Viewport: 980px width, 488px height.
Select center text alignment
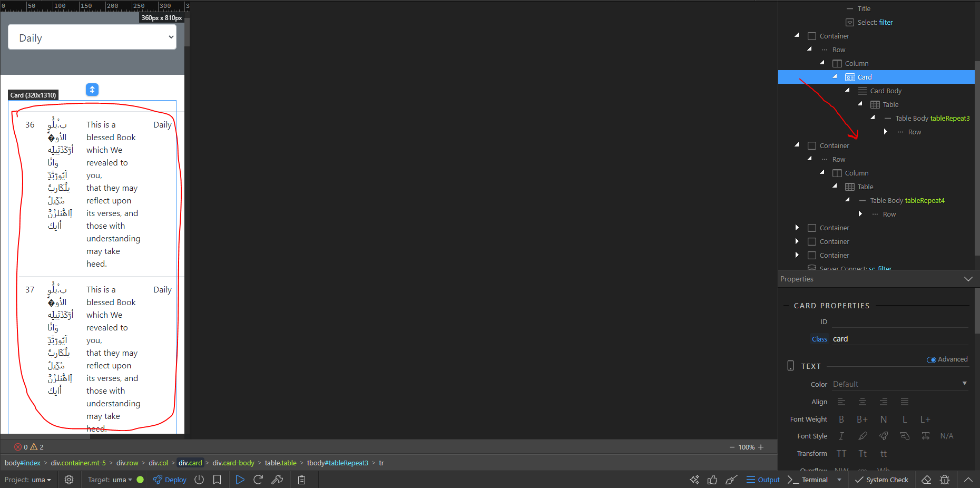click(x=863, y=402)
